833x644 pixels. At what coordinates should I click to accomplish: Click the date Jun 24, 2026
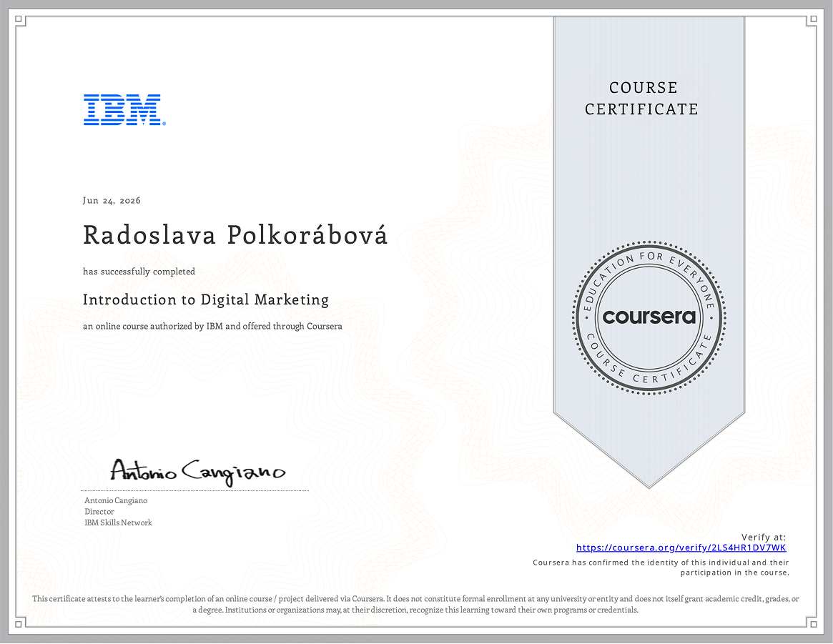[112, 200]
